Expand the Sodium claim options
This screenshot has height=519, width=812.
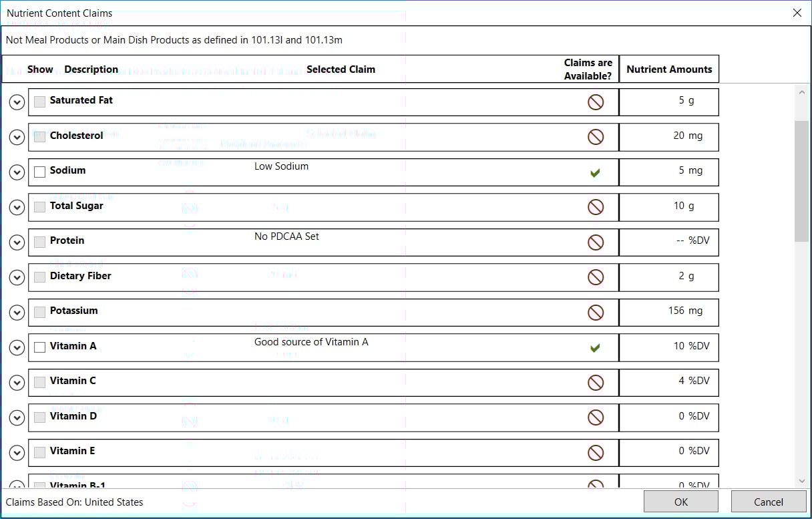click(x=17, y=172)
